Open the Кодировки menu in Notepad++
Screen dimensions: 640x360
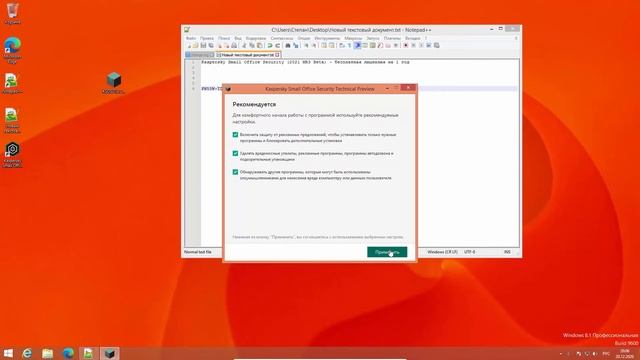pyautogui.click(x=256, y=38)
